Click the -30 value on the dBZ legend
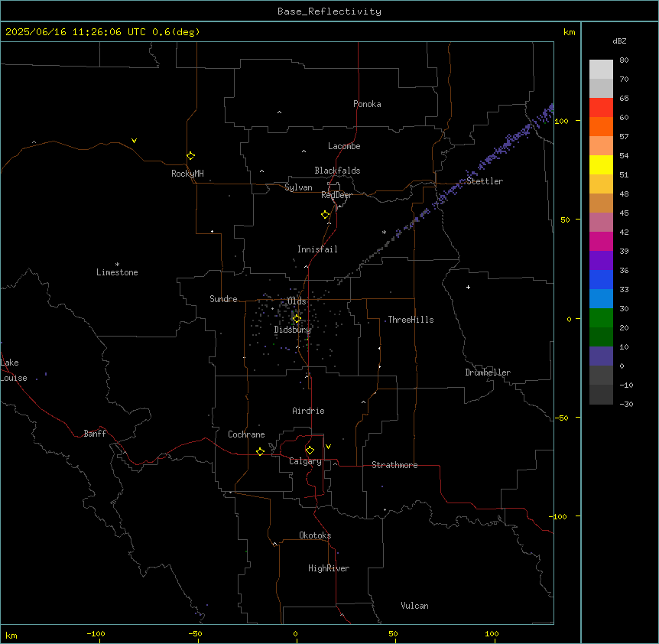 (626, 404)
